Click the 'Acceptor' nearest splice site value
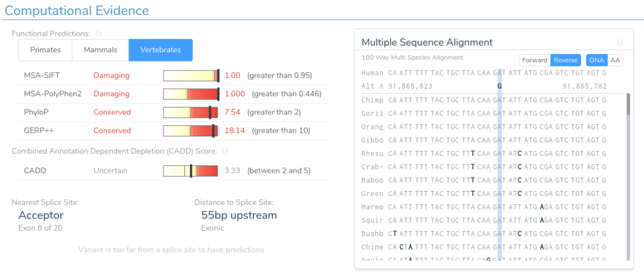 pyautogui.click(x=41, y=215)
